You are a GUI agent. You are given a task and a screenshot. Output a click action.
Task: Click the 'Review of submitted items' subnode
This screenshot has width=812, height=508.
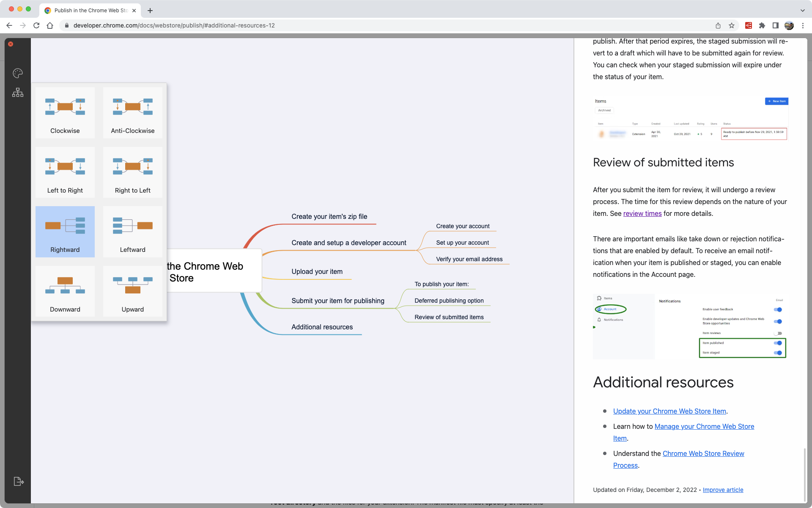coord(449,317)
